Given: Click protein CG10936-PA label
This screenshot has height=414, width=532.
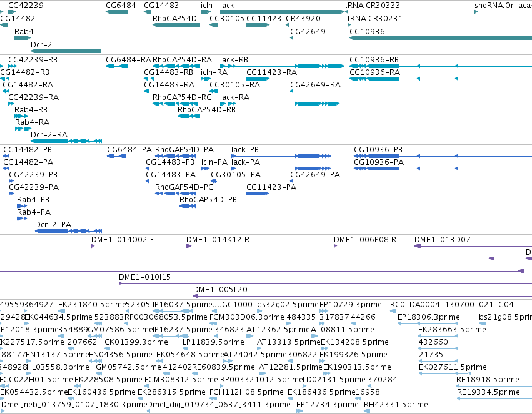Looking at the screenshot, I should pyautogui.click(x=379, y=162).
